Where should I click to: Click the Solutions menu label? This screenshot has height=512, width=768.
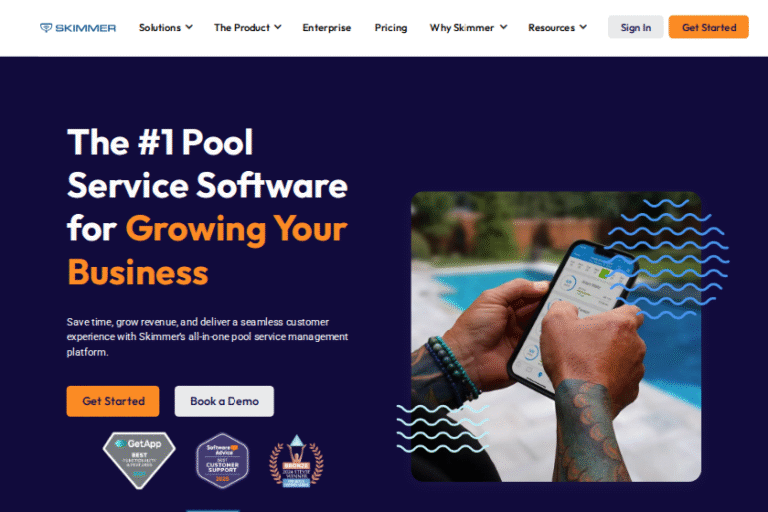[160, 28]
